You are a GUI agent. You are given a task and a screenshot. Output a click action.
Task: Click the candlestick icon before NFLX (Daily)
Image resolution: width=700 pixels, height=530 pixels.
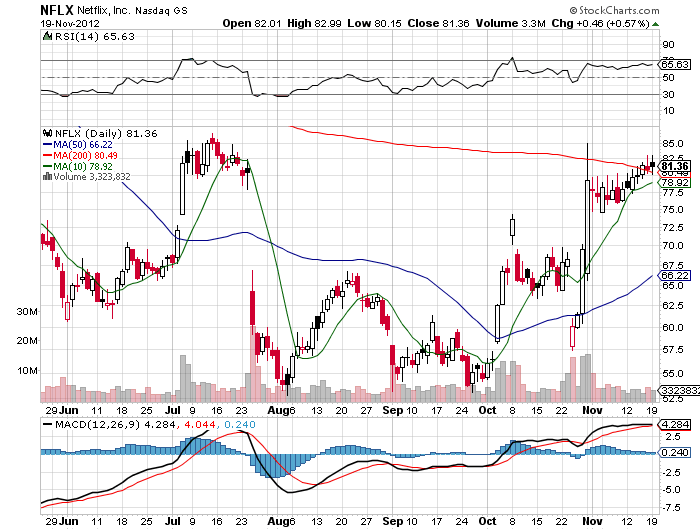coord(47,133)
